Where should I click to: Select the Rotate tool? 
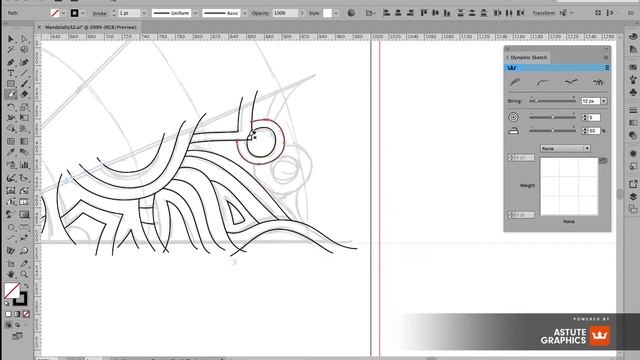pos(11,107)
